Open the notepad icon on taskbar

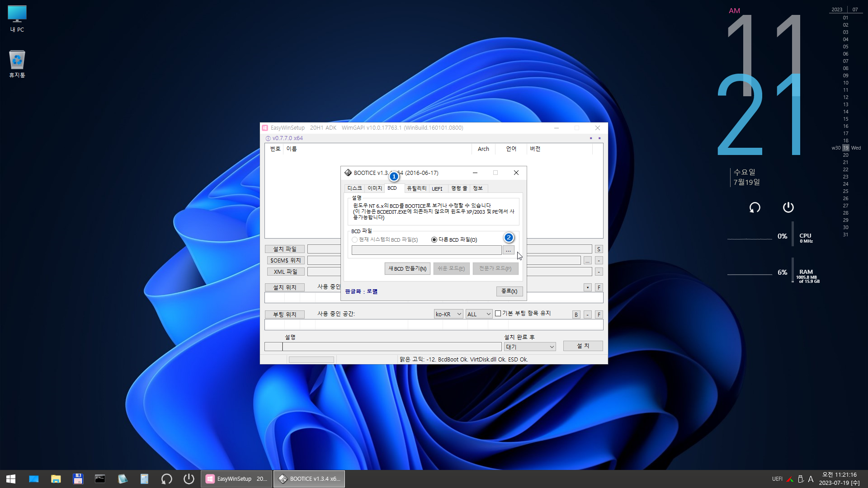pos(122,479)
